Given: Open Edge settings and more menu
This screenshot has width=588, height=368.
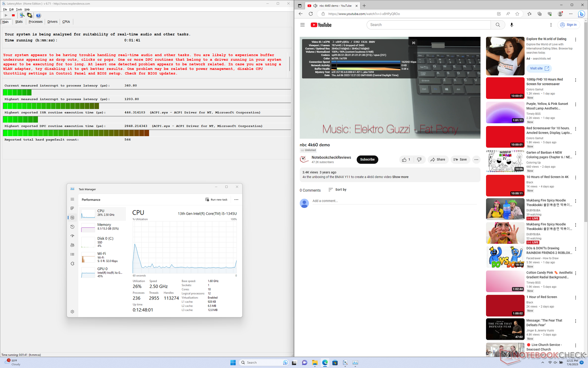Looking at the screenshot, I should [571, 14].
